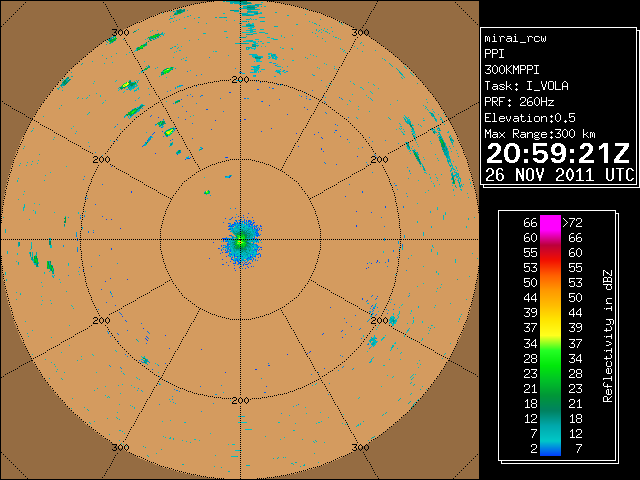Select the PRF: 260Hz text
This screenshot has width=640, height=480.
[x=519, y=102]
